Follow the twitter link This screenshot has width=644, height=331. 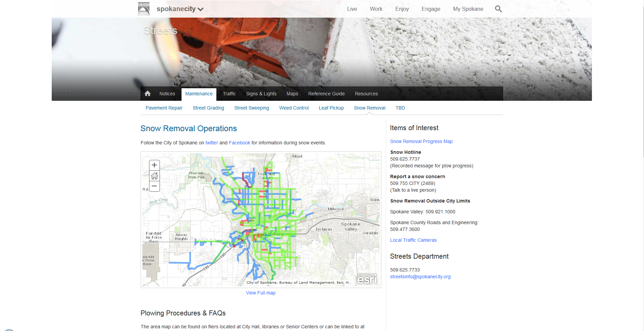[x=212, y=143]
